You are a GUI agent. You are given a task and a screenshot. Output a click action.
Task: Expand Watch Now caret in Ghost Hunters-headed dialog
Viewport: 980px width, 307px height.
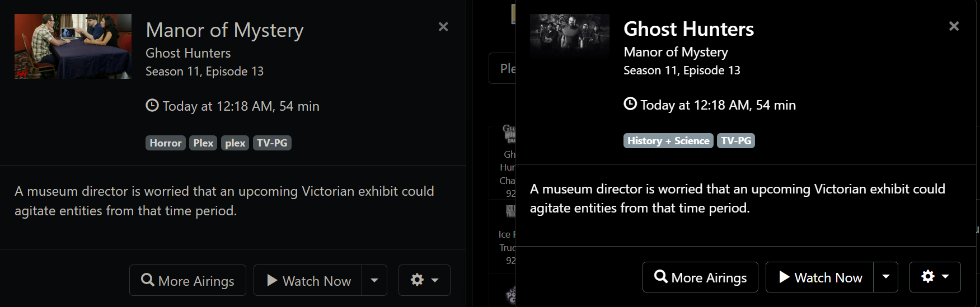point(885,277)
